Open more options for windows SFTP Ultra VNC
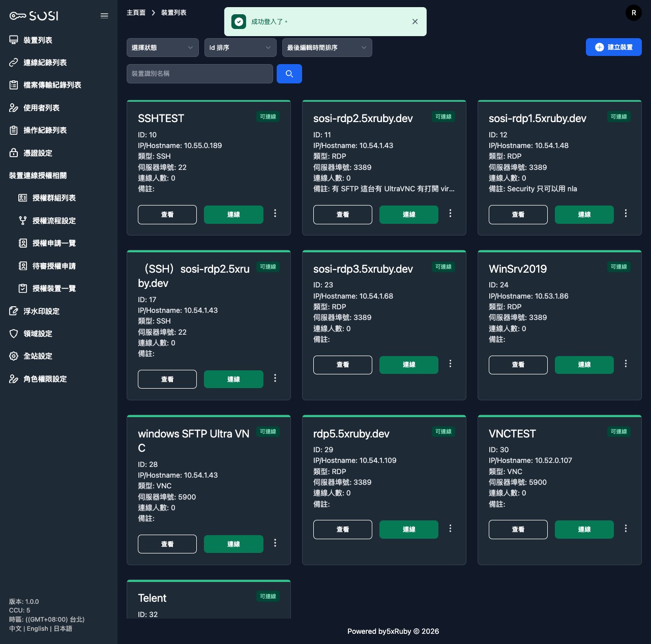 tap(275, 543)
